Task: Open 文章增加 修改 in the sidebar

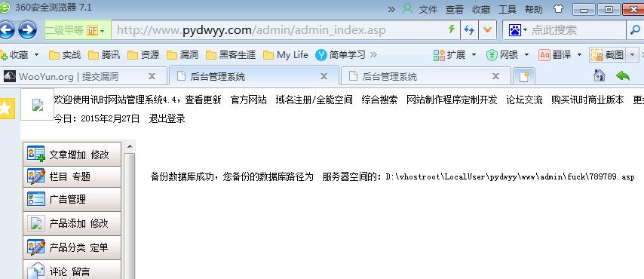Action: point(72,155)
